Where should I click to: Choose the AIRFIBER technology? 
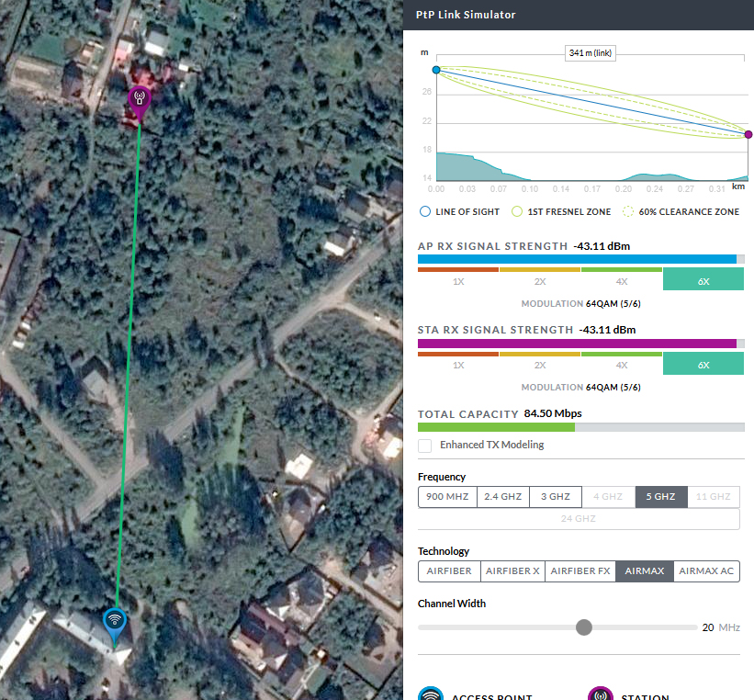point(449,571)
